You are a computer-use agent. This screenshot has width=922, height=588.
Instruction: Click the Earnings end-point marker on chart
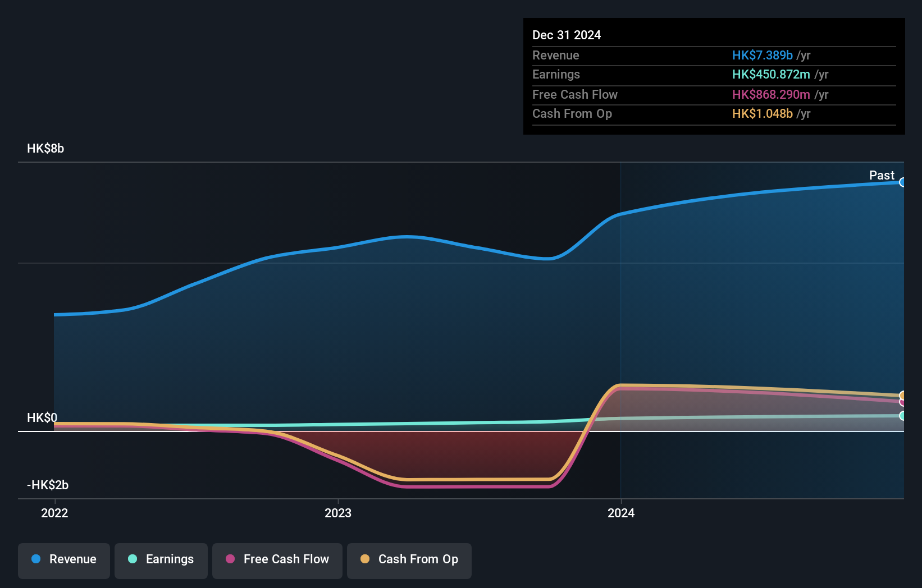point(902,416)
